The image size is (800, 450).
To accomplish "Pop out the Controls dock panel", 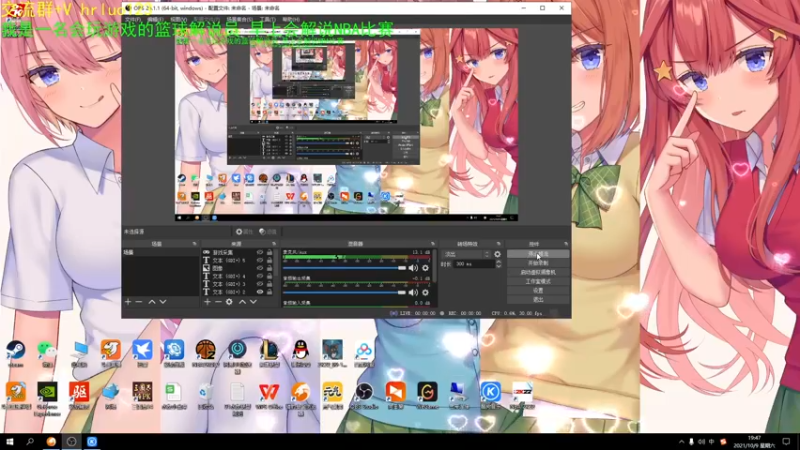I will point(566,244).
